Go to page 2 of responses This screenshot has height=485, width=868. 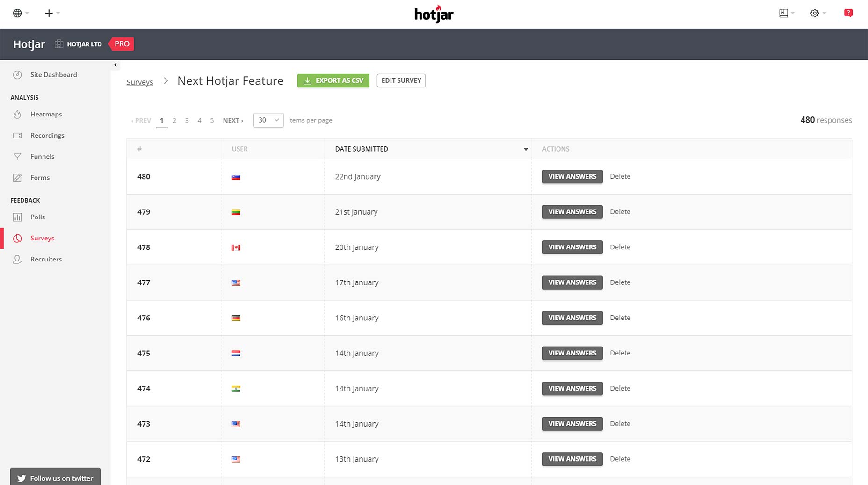174,120
